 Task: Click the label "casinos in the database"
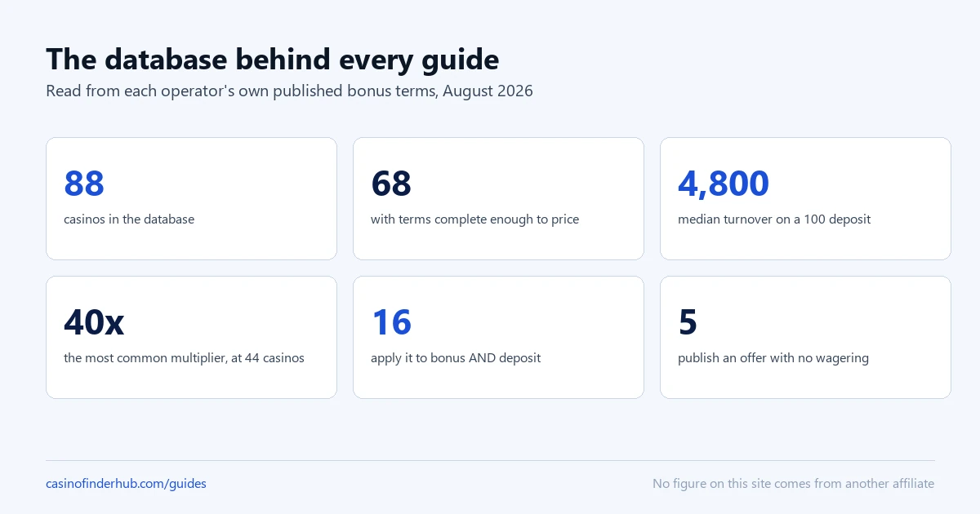(129, 219)
